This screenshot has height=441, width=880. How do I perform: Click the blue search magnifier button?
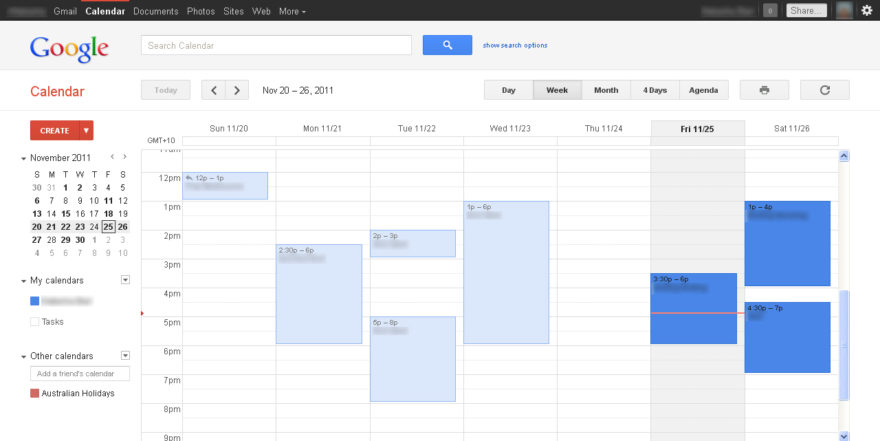tap(447, 45)
